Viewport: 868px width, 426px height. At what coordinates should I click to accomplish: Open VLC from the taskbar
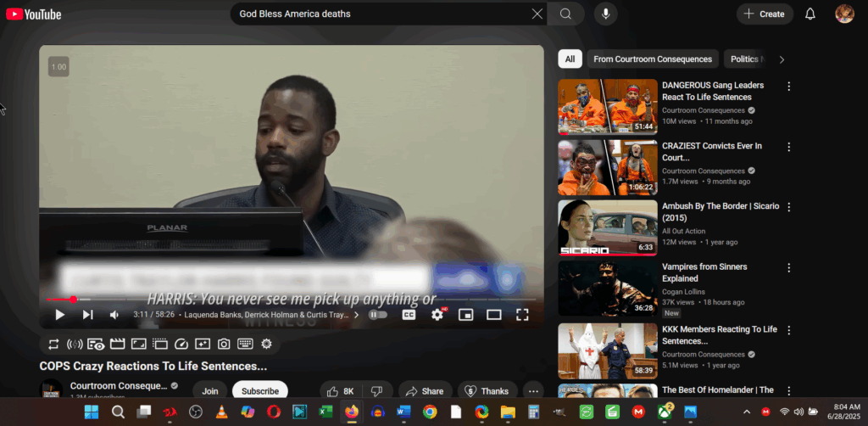tap(221, 412)
